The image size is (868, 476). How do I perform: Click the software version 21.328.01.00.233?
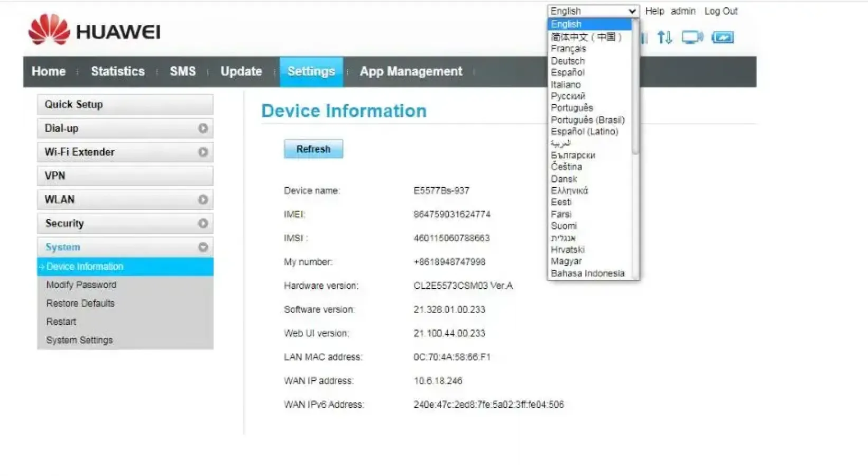pos(449,310)
